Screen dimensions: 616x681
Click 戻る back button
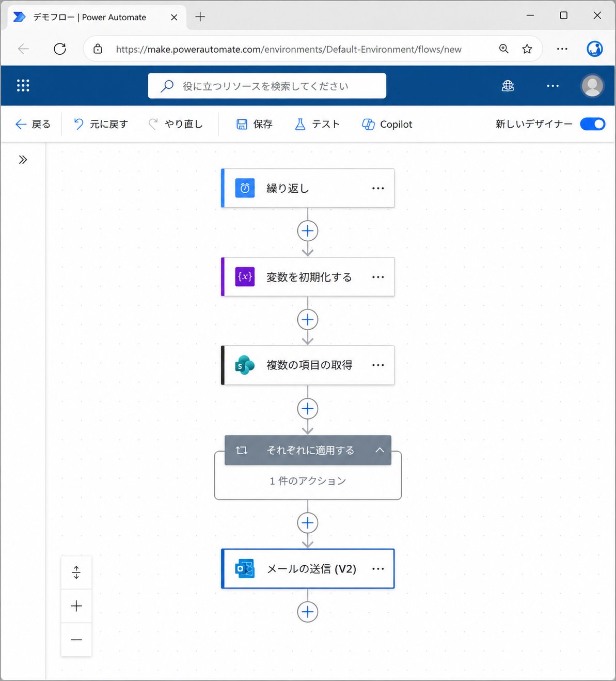[33, 124]
